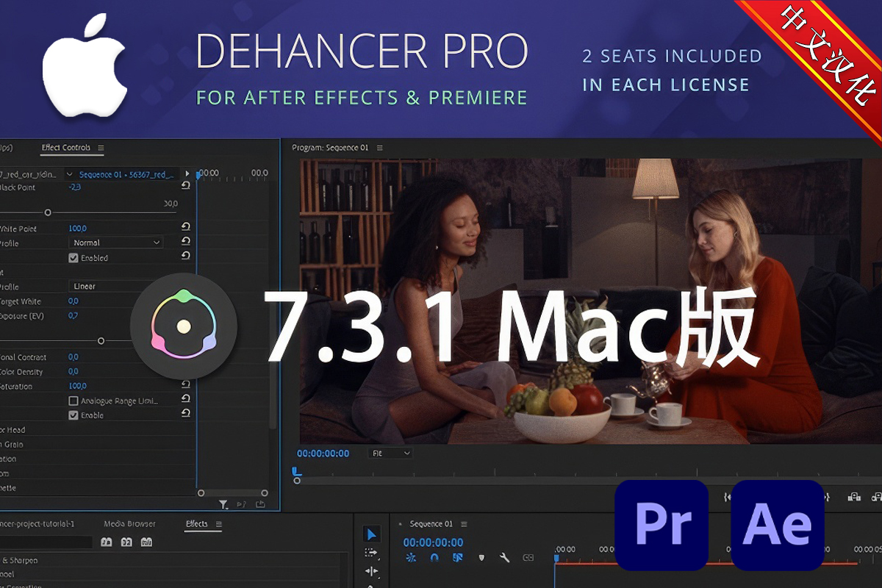Screen dimensions: 882x588
Task: Switch to the Media Browser tab
Action: [x=129, y=524]
